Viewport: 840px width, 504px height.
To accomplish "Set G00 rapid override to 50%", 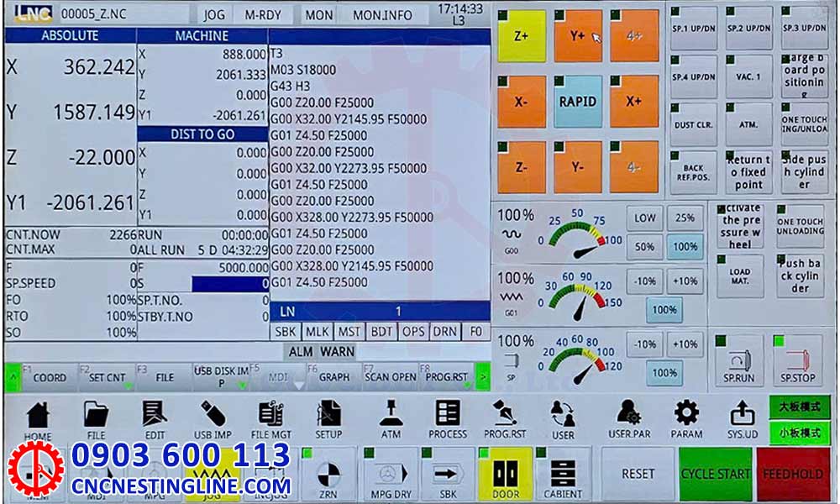I will [x=645, y=247].
